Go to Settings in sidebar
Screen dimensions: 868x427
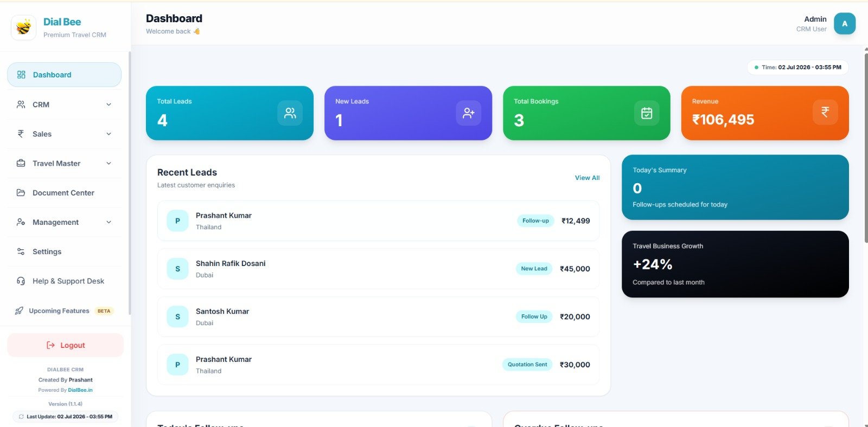(x=64, y=251)
